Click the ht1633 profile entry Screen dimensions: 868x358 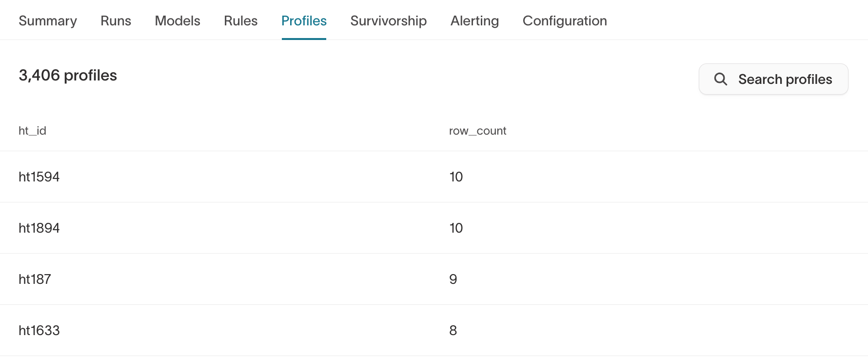click(39, 330)
